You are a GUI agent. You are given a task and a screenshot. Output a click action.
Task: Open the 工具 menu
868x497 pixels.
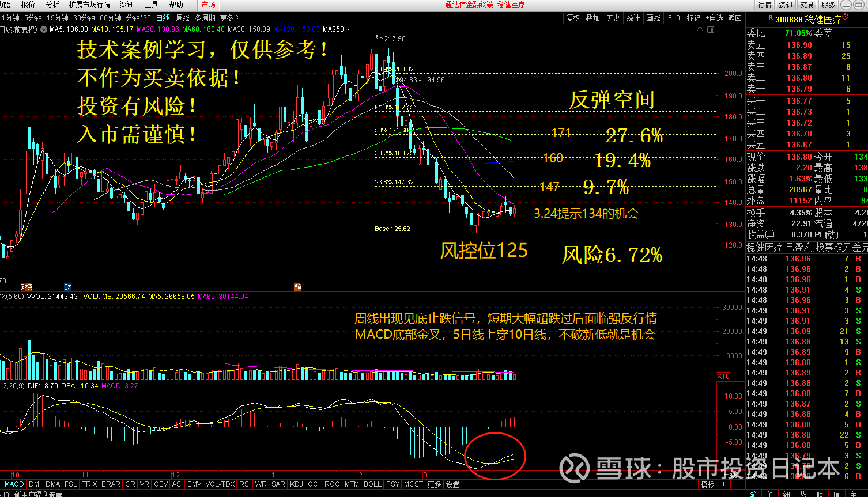(151, 5)
